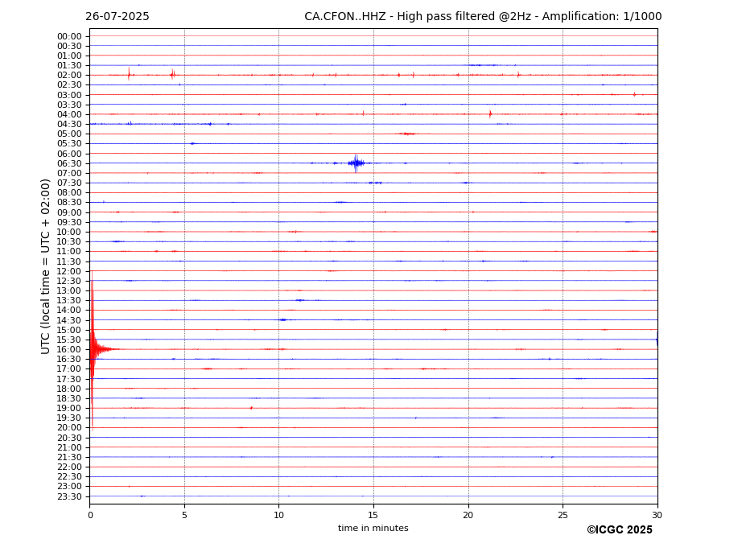Click the x-axis tick label 5
Viewport: 746px width, 560px height.
coord(184,515)
